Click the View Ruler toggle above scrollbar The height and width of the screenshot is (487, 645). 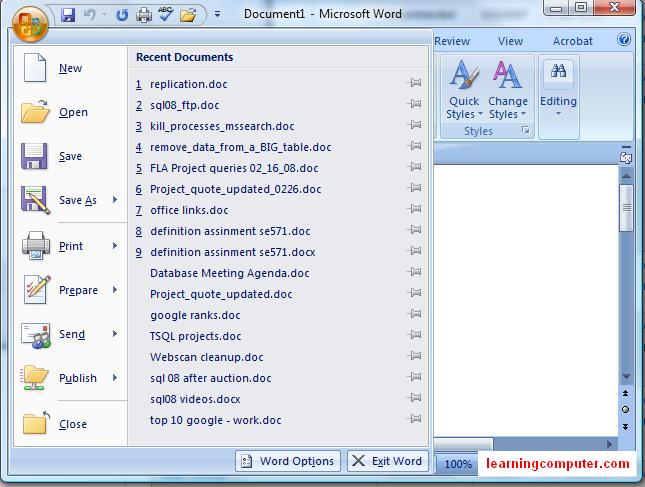pos(626,156)
